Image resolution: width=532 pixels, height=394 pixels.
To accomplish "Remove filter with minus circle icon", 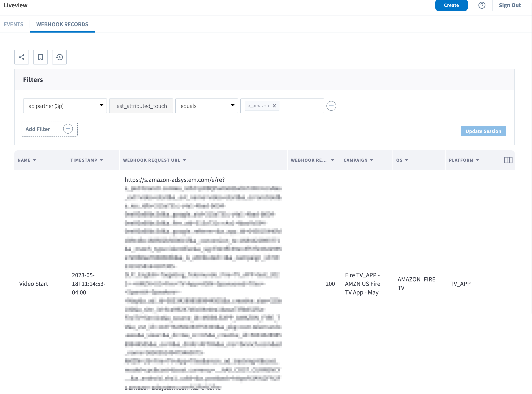I will click(331, 106).
